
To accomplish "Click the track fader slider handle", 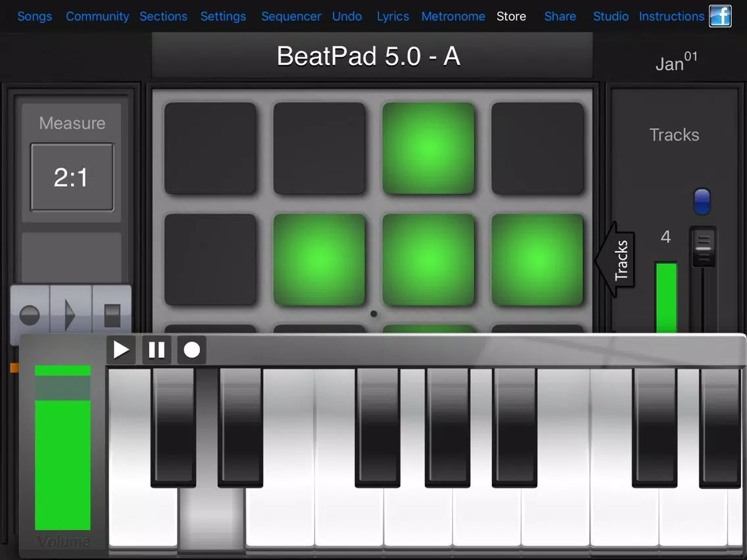I will [703, 247].
